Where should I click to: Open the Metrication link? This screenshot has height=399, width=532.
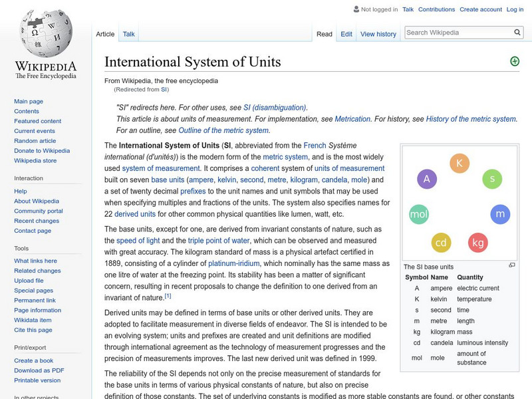click(x=352, y=119)
